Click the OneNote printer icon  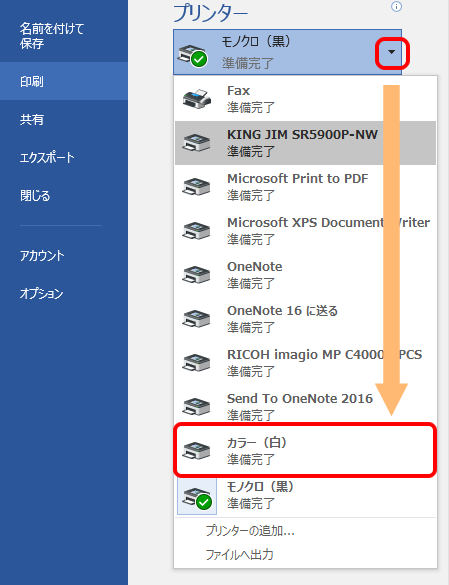196,275
